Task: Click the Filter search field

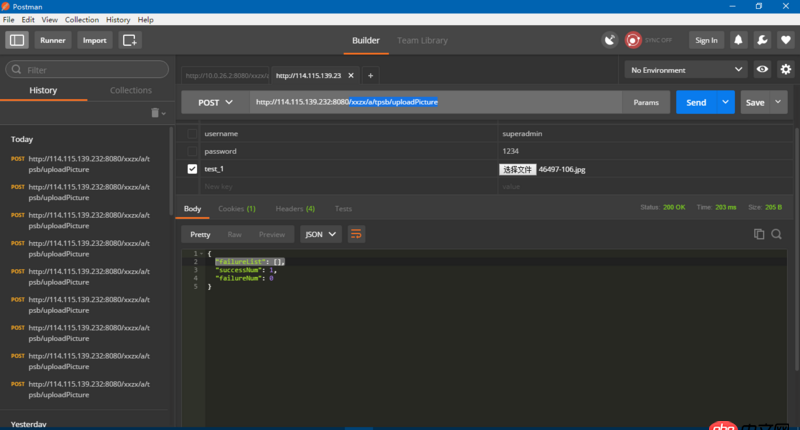Action: click(x=90, y=70)
